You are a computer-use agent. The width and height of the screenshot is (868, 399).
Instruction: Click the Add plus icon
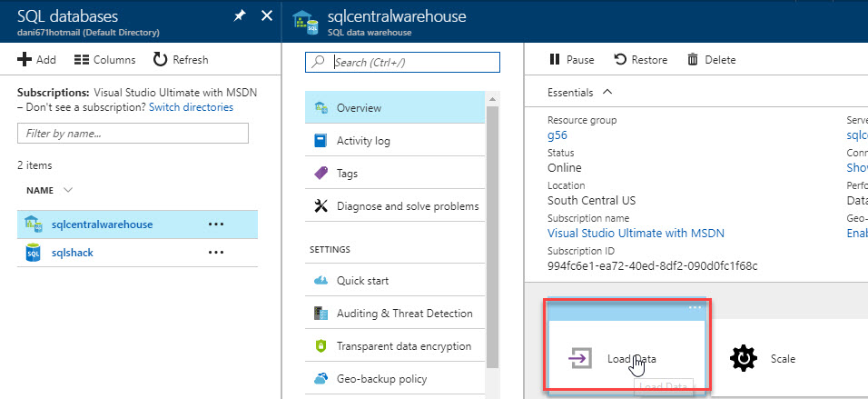[x=25, y=60]
